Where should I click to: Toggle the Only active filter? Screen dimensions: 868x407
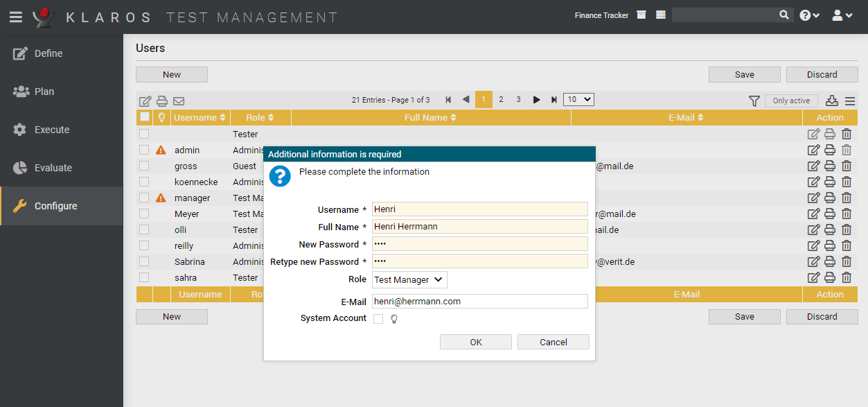pos(791,100)
